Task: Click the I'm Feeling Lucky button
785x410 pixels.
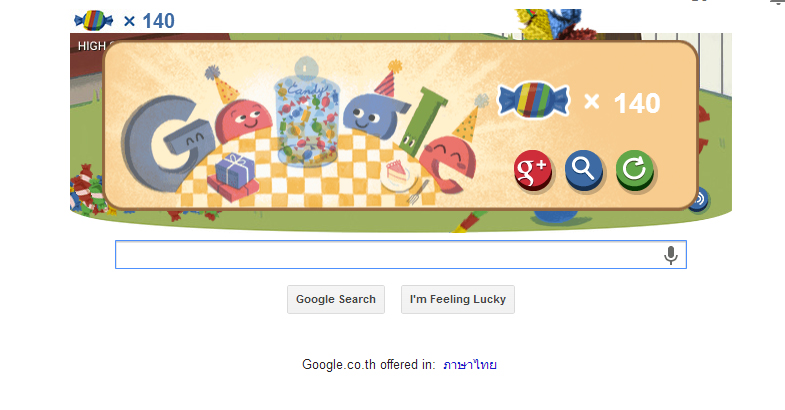Action: point(458,299)
